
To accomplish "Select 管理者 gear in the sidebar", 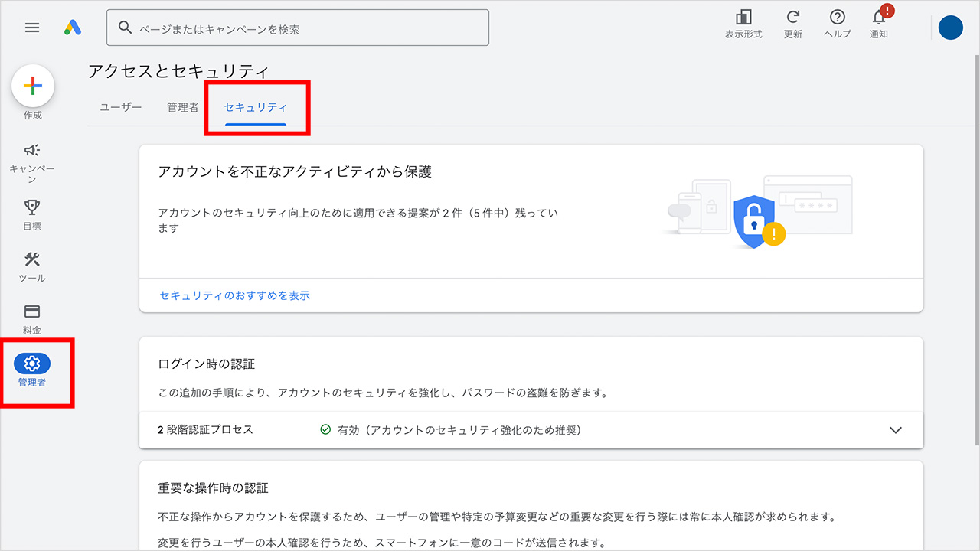I will tap(32, 364).
